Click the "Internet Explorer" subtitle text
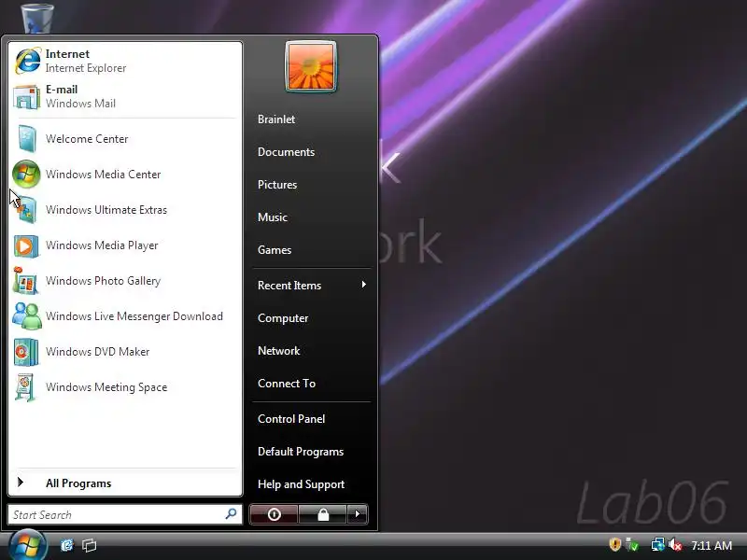Image resolution: width=747 pixels, height=560 pixels. click(86, 68)
